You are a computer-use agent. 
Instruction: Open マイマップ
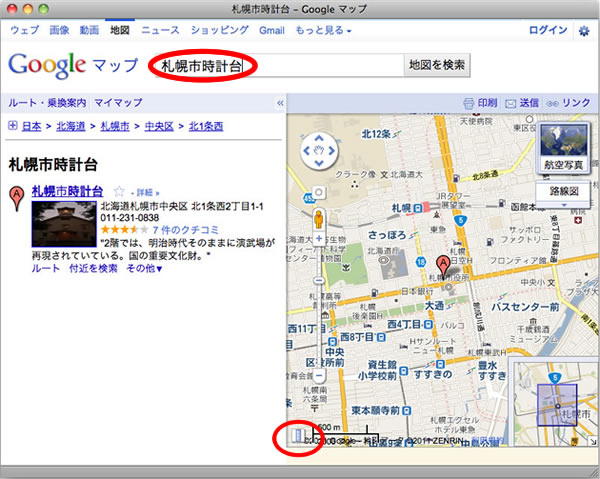pyautogui.click(x=118, y=103)
